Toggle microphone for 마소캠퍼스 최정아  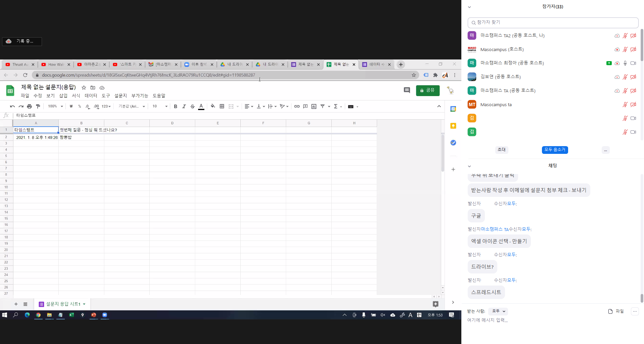click(x=625, y=63)
